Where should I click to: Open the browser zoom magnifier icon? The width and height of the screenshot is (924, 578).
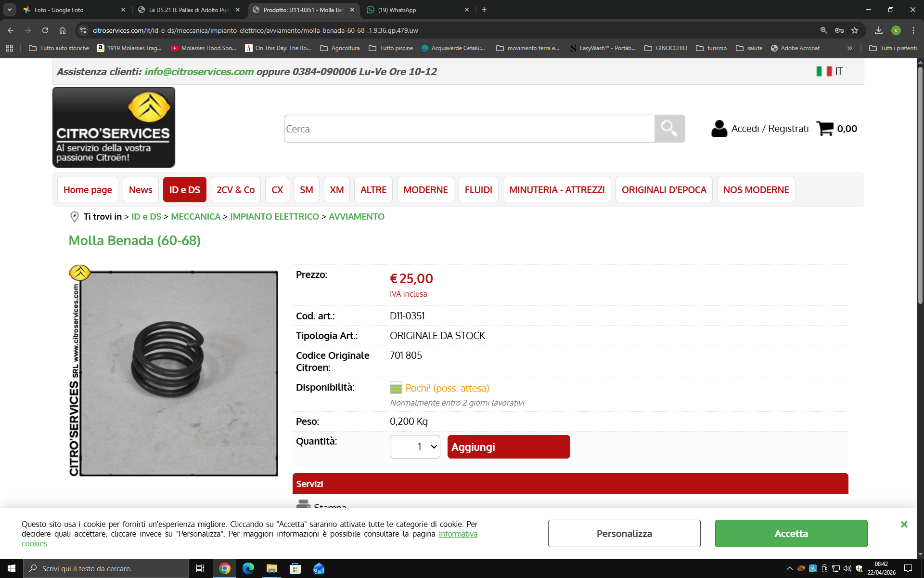pos(824,30)
